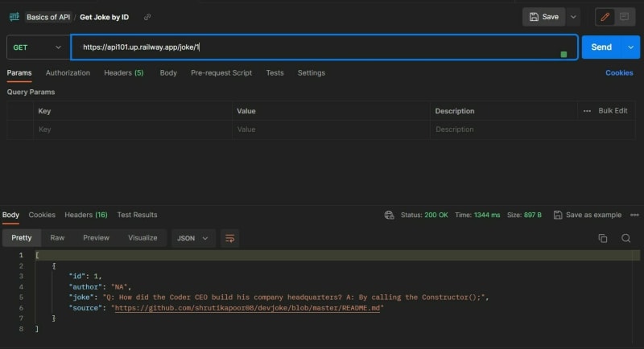
Task: Click Save as example
Action: point(593,215)
